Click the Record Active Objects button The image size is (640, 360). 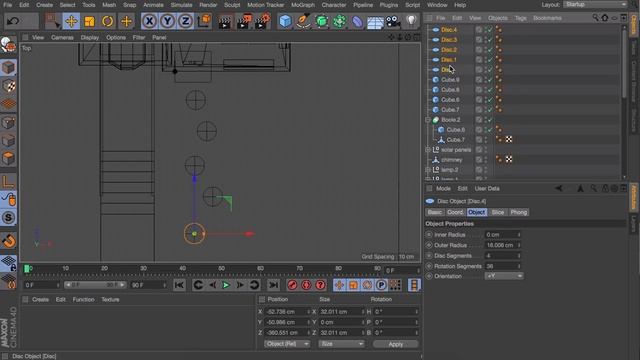coord(292,285)
